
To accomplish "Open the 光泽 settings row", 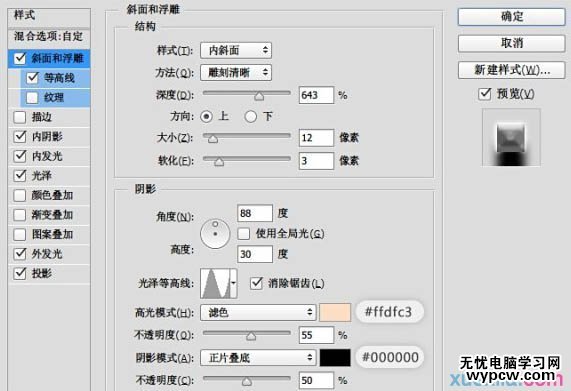I will point(49,175).
